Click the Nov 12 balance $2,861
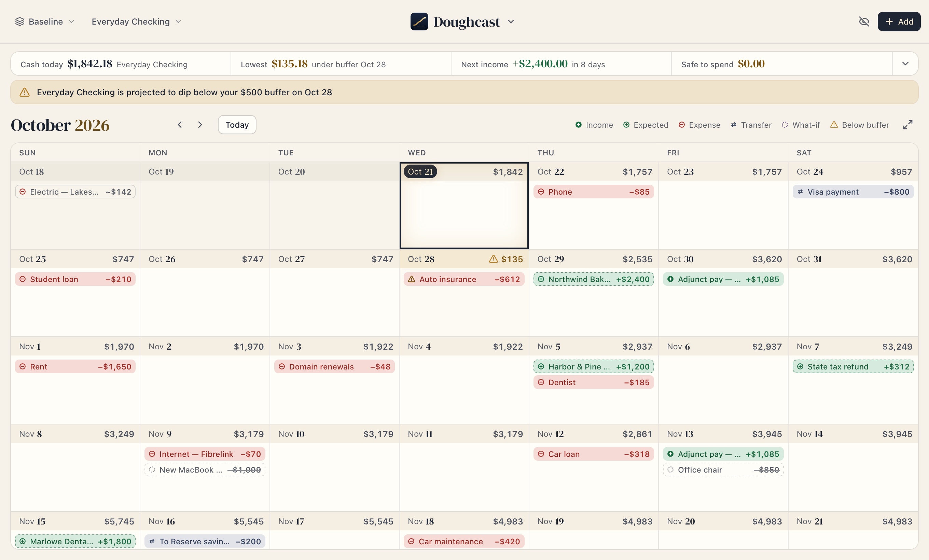This screenshot has height=560, width=929. point(637,434)
